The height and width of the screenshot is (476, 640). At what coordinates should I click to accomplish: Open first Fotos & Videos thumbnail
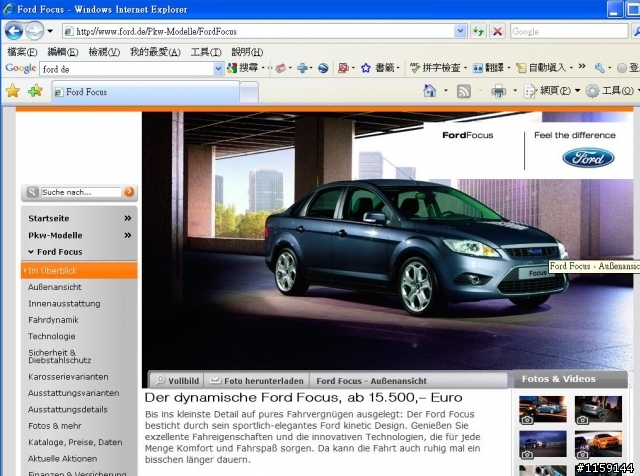pyautogui.click(x=542, y=410)
